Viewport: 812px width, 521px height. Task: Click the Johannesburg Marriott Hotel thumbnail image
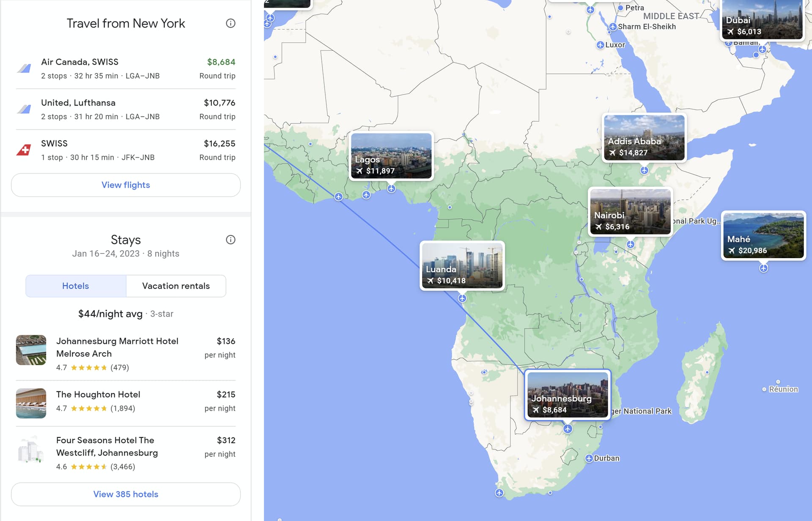click(x=31, y=350)
